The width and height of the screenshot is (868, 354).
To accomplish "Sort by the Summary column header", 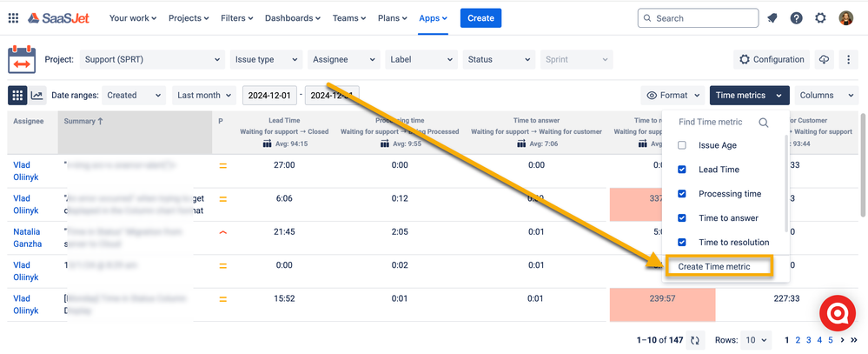I will point(135,132).
